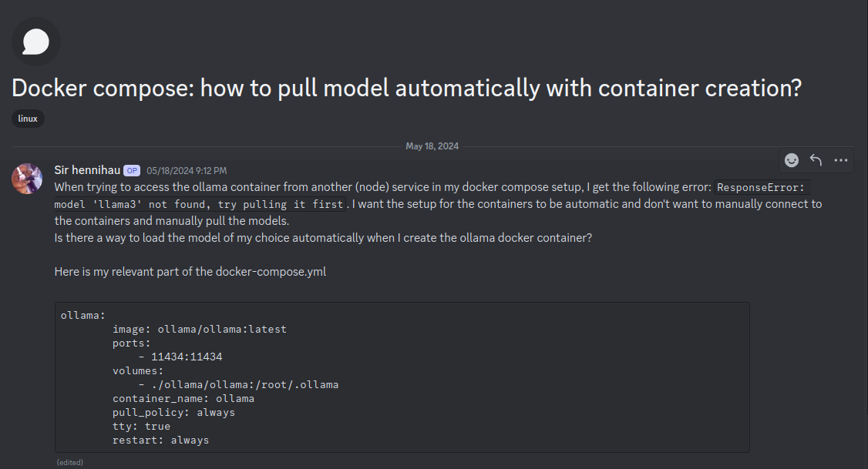Click the '(edited)' label under the message
This screenshot has height=469, width=868.
(69, 461)
